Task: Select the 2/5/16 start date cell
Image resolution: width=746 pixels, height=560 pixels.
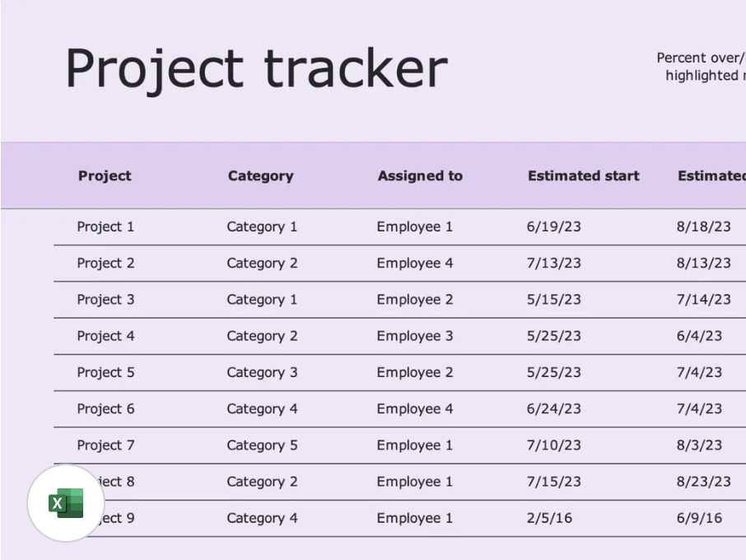Action: (x=548, y=518)
